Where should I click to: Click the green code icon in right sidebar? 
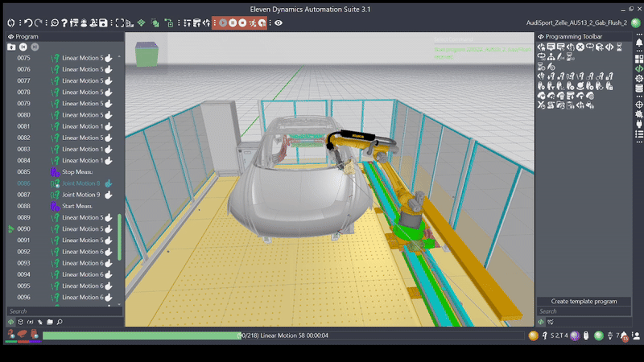(639, 68)
